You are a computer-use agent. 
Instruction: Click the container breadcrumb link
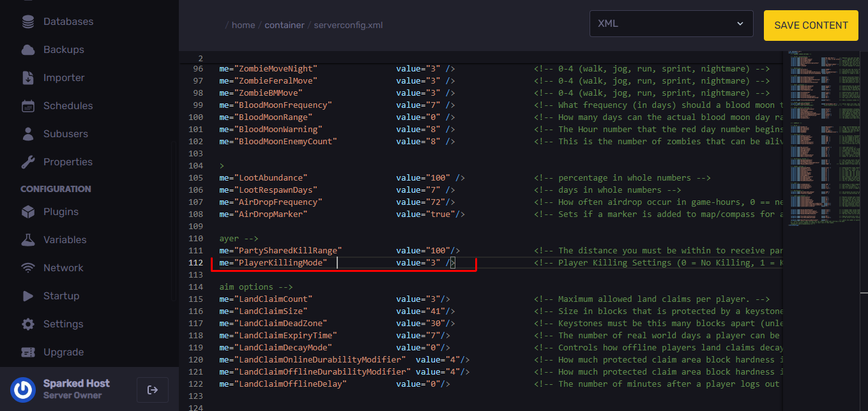(284, 26)
